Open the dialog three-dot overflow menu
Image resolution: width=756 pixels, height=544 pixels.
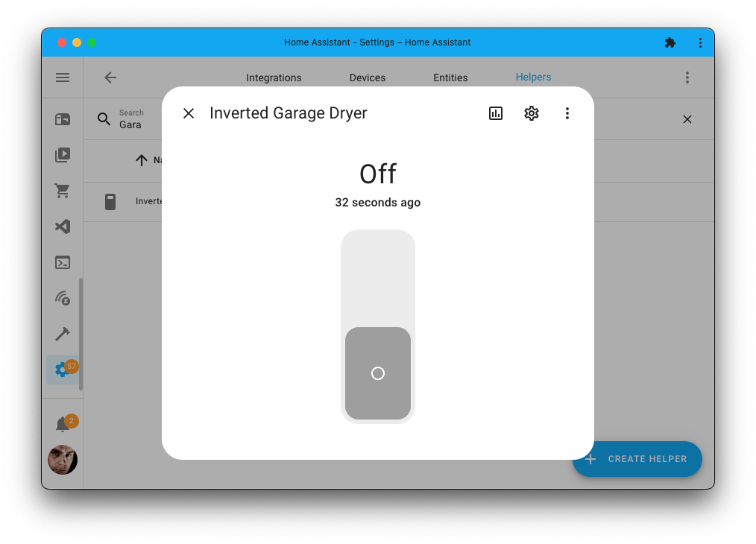[567, 113]
